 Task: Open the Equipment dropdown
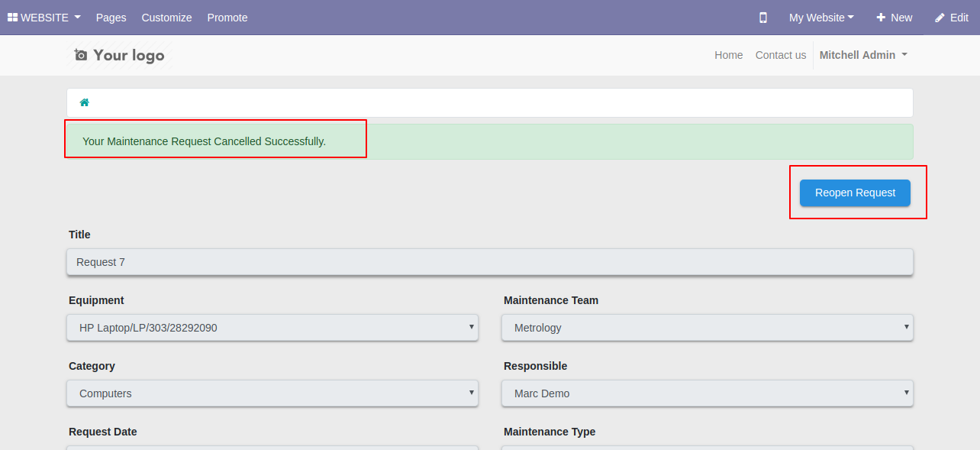[x=272, y=328]
